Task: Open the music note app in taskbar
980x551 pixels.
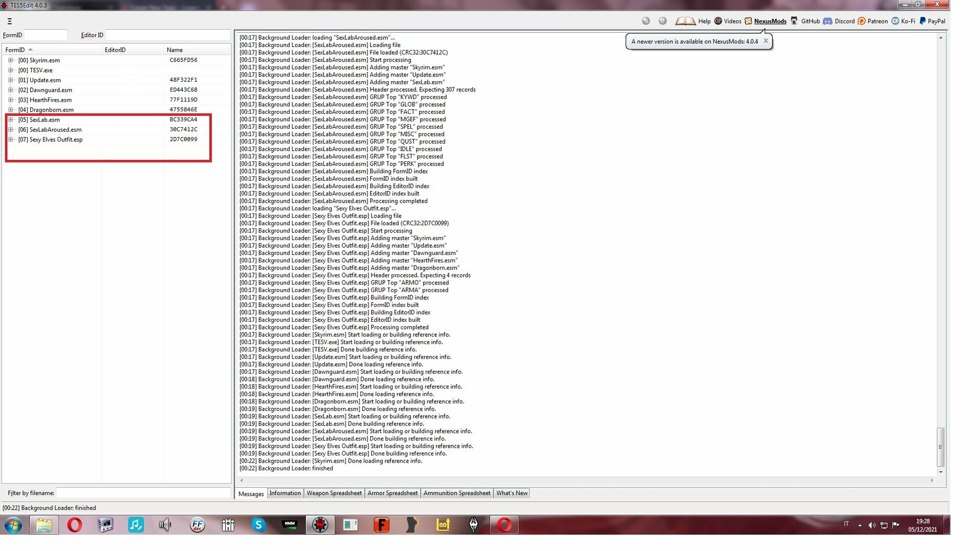Action: (136, 525)
